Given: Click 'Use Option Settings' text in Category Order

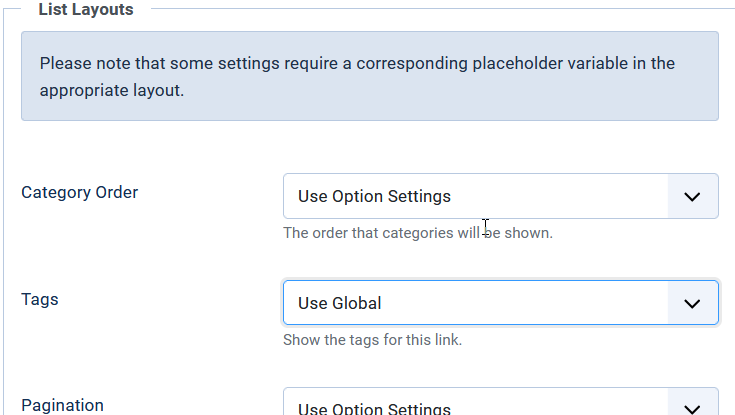Looking at the screenshot, I should pos(375,196).
